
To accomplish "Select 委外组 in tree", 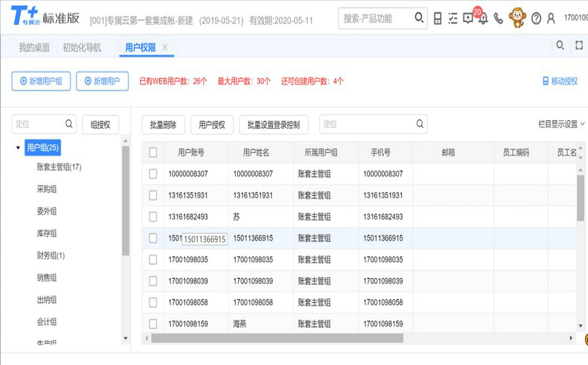I will pyautogui.click(x=47, y=211).
